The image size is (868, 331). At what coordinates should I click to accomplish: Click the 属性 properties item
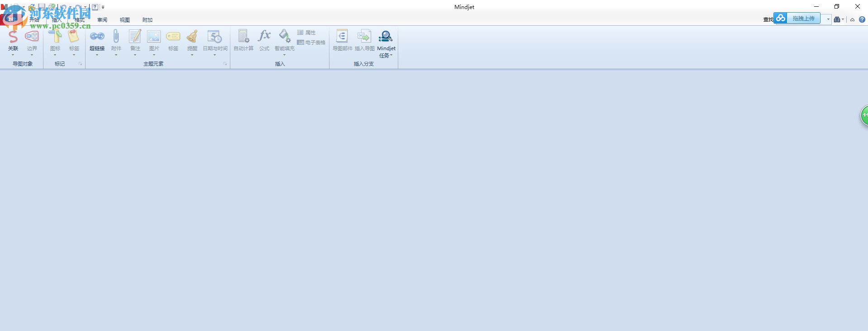[306, 33]
